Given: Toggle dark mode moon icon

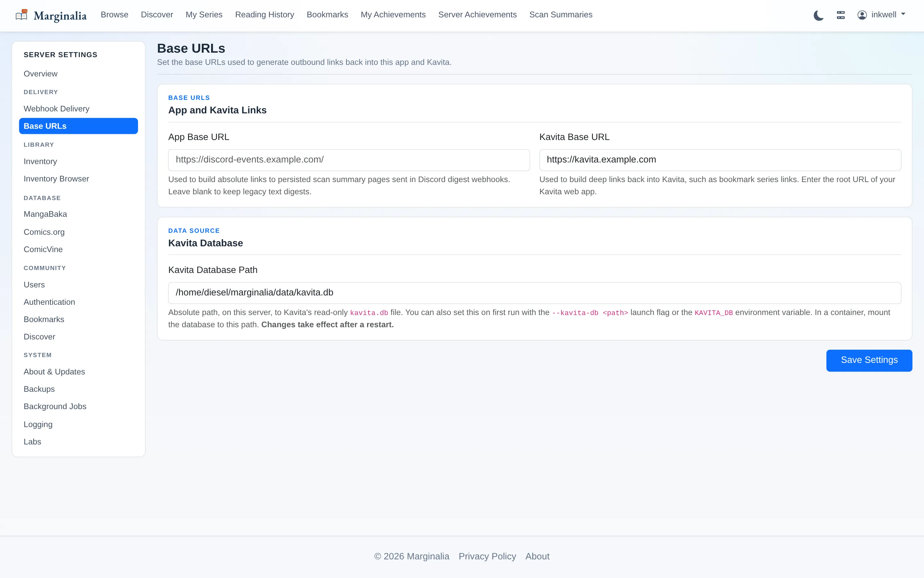Looking at the screenshot, I should tap(818, 15).
